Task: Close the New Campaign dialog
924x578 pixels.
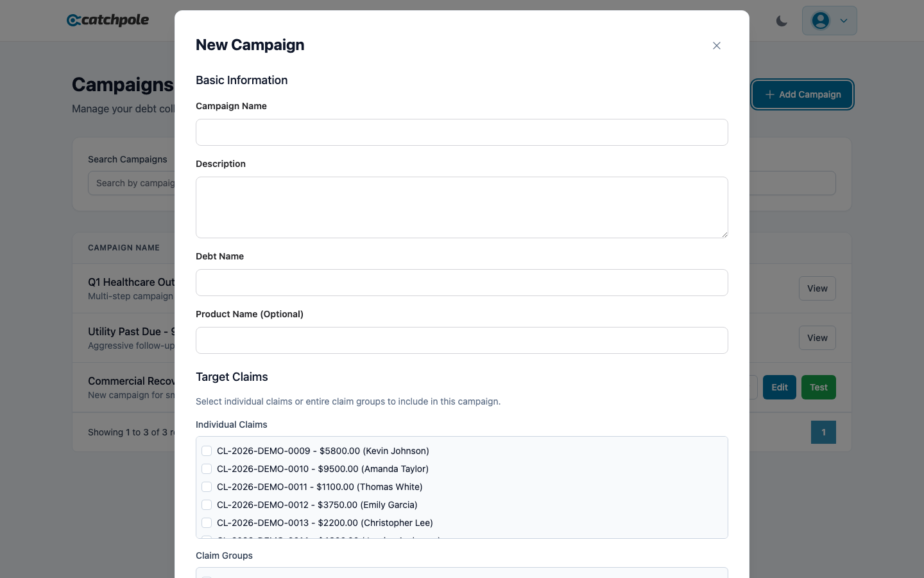Action: pos(717,46)
